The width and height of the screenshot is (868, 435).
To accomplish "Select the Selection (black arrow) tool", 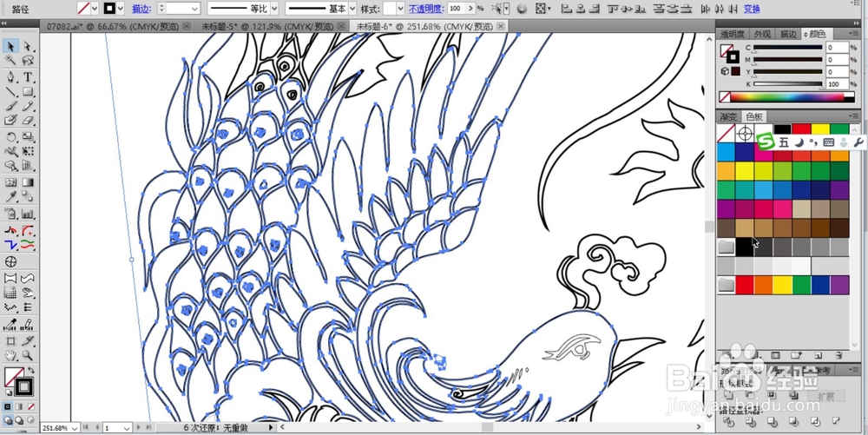I will [x=10, y=46].
